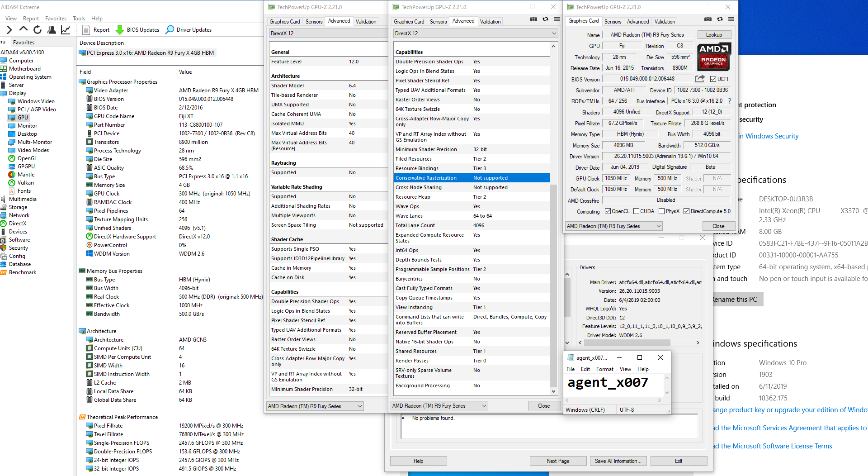This screenshot has width=868, height=476.
Task: Switch to Sensors tab in GPU-Z Graphics Card window
Action: [613, 21]
